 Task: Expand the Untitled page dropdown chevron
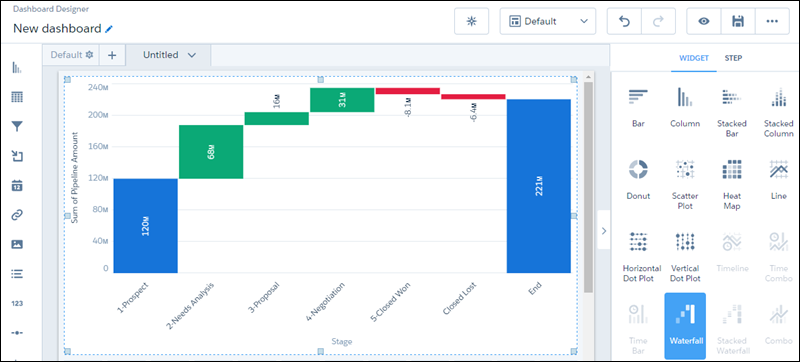pos(192,55)
